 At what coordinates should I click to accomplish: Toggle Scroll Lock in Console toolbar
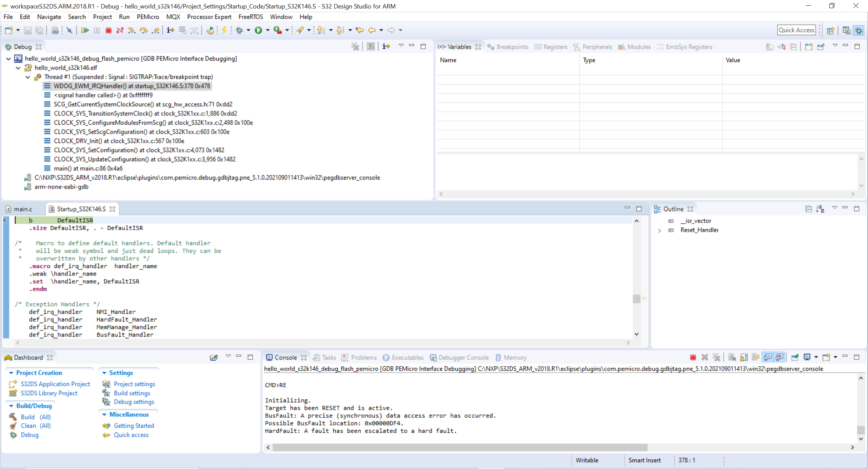click(744, 357)
